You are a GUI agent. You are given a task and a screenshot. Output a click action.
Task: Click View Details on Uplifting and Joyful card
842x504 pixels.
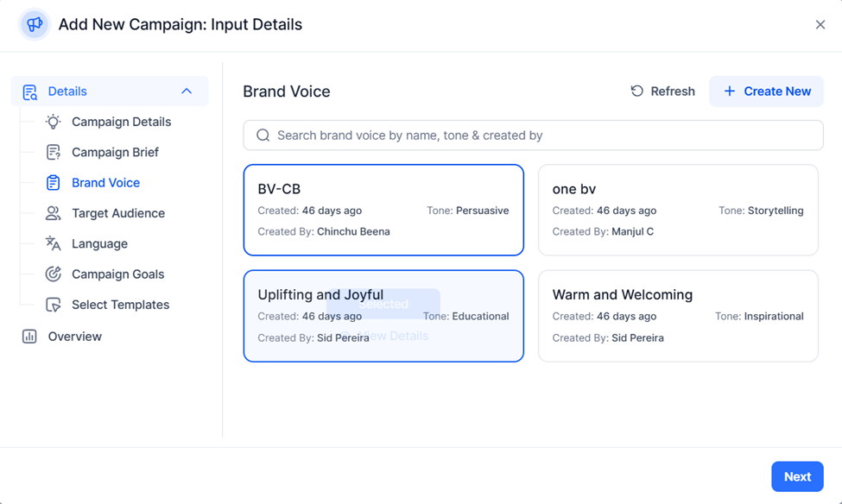(x=385, y=336)
